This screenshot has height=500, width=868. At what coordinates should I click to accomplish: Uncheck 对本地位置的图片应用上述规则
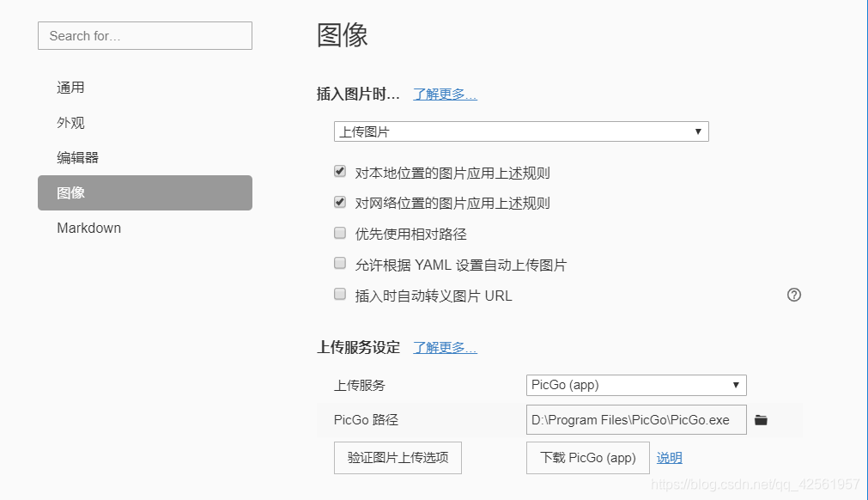(x=340, y=171)
